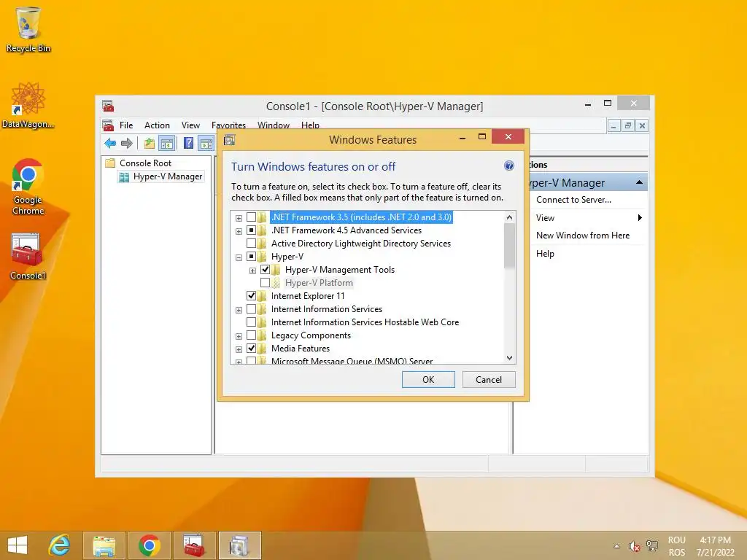This screenshot has width=747, height=560.
Task: Click scroll up arrow in features list
Action: pos(509,217)
